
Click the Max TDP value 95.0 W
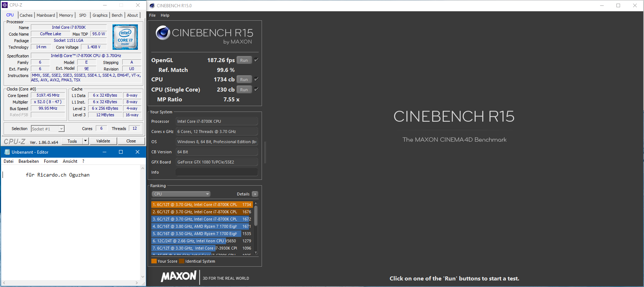point(98,34)
